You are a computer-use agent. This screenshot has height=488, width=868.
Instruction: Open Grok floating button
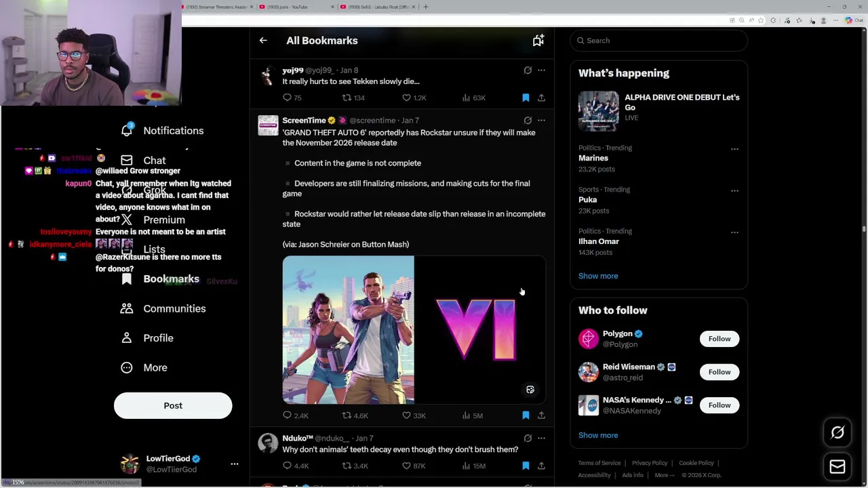(837, 432)
